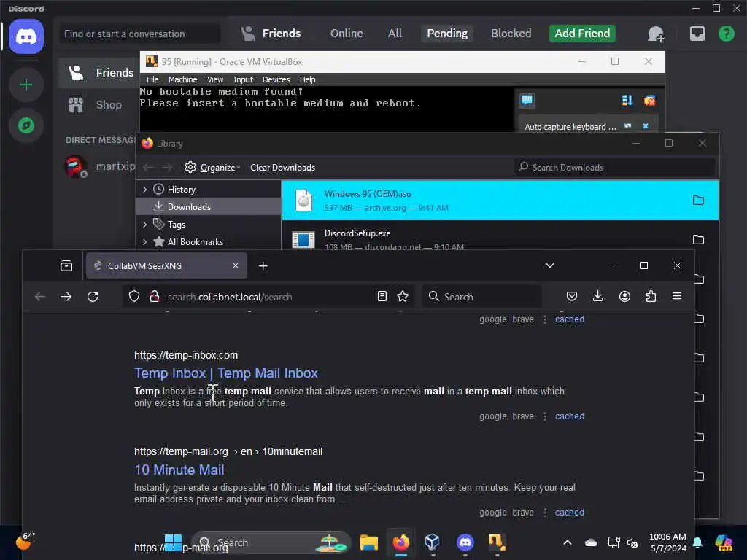Open martxip direct message
Viewport: 747px width, 560px height.
click(x=98, y=166)
